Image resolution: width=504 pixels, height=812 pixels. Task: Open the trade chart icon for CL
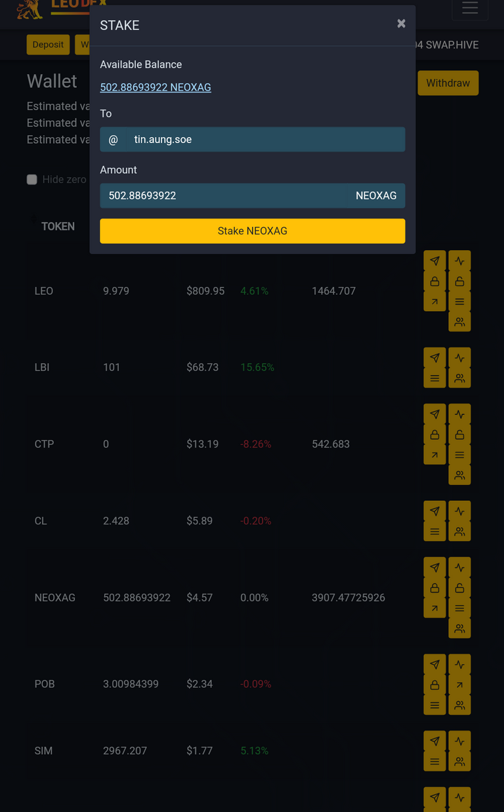(459, 511)
